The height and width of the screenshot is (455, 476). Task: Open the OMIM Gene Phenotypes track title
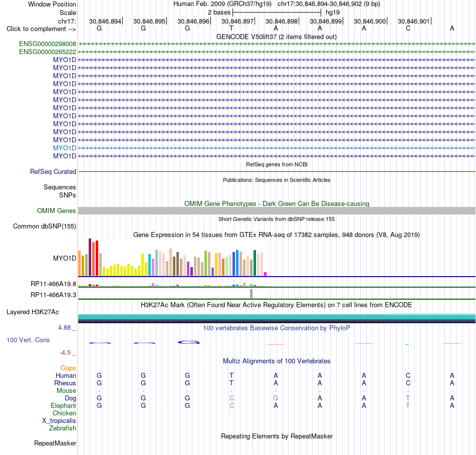pyautogui.click(x=277, y=203)
